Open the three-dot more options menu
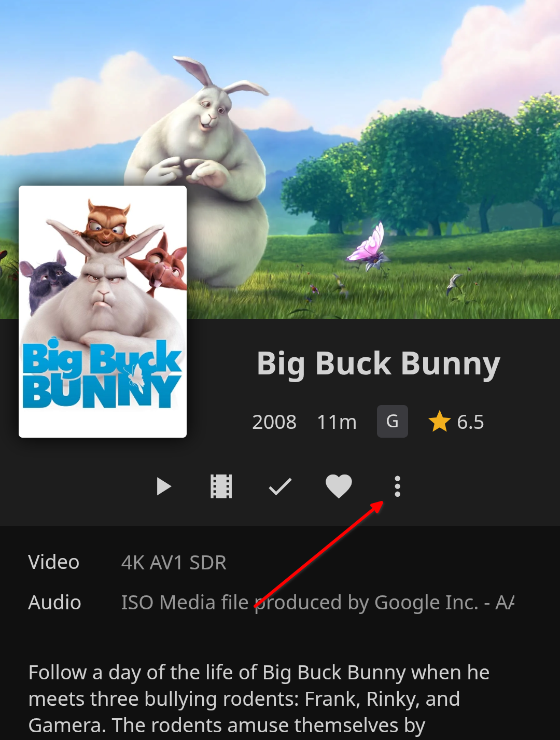The image size is (560, 740). [397, 487]
